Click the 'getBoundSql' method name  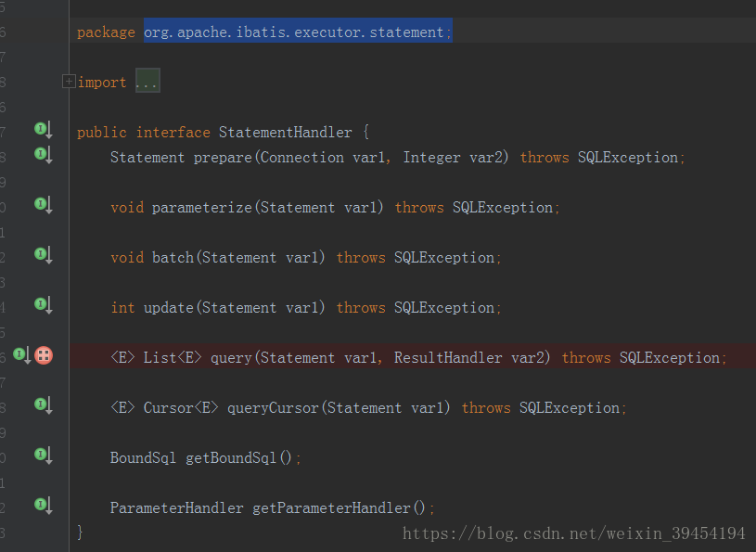(231, 458)
